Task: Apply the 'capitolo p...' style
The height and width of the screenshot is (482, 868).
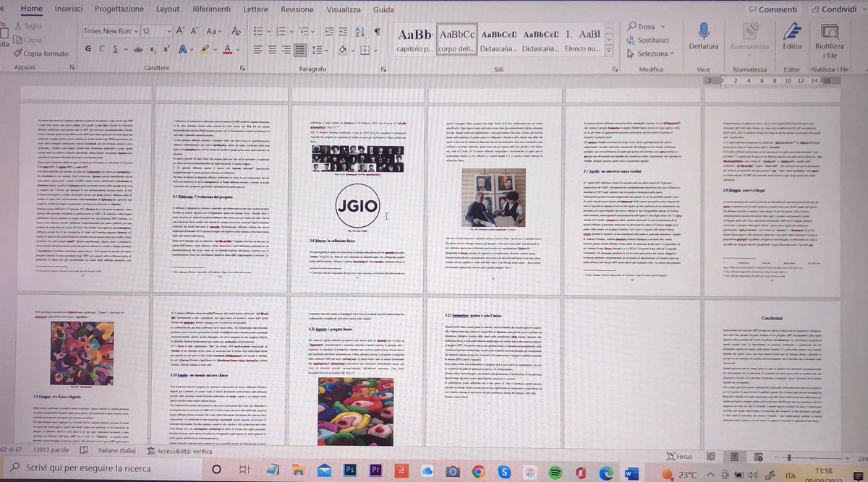Action: (x=414, y=40)
